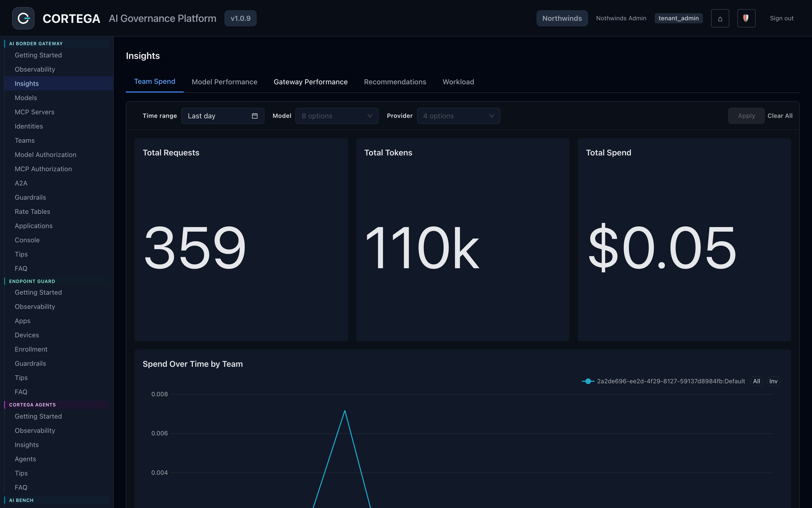Viewport: 812px width, 508px height.
Task: Switch to the Team Spend tab
Action: point(154,82)
